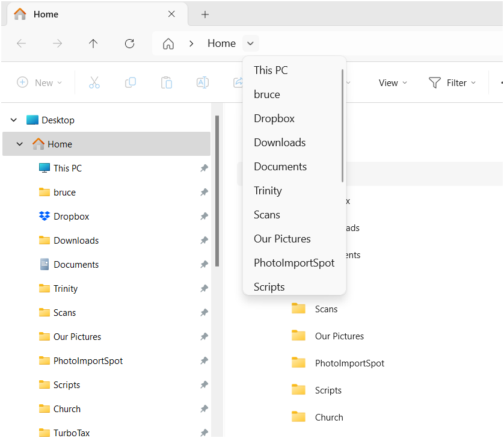504x438 pixels.
Task: Click the pin icon beside Scripts in sidebar
Action: point(204,384)
